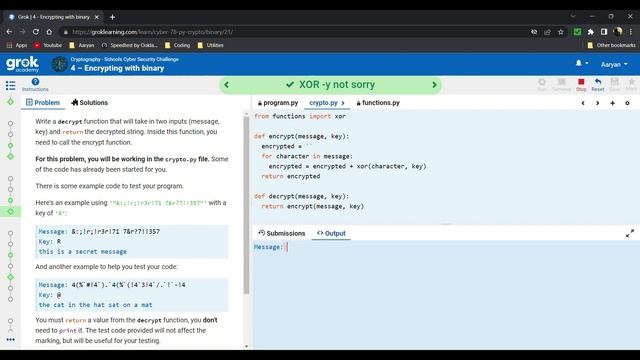Open the Coding bookmarks folder
This screenshot has width=640, height=360.
[x=178, y=45]
